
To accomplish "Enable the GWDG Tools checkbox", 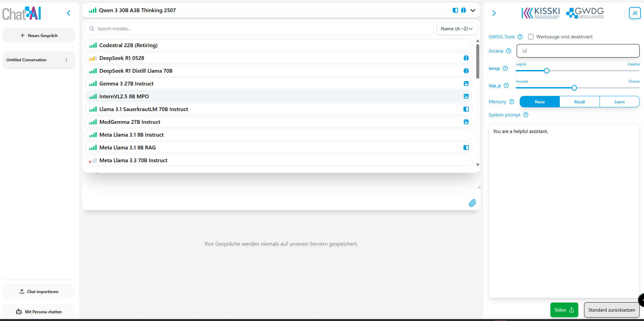I will 531,37.
